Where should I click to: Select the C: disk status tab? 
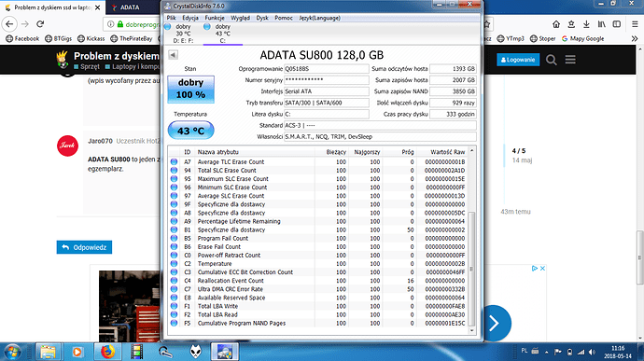pyautogui.click(x=223, y=34)
